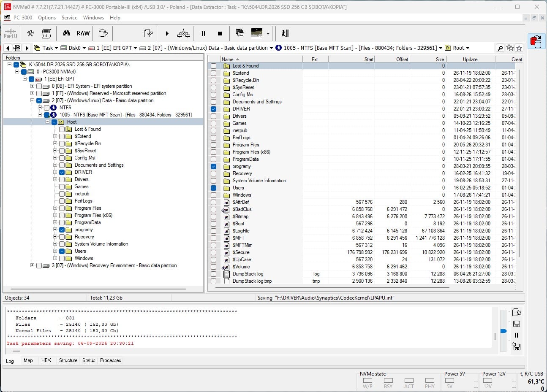Screen dimensions: 547x392
Task: Uncheck the DRIVER folder checkbox in file list
Action: [x=213, y=109]
